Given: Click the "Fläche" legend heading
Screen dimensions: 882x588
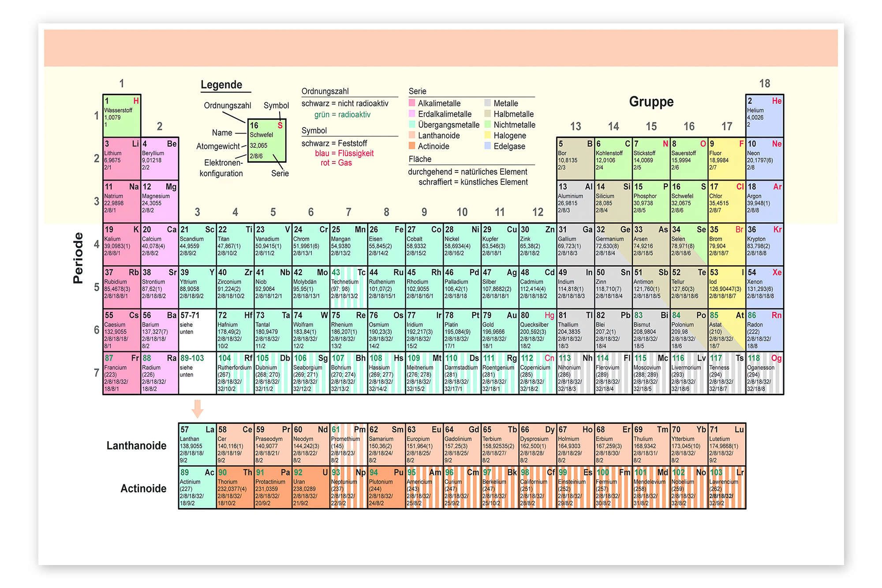Looking at the screenshot, I should (x=420, y=159).
